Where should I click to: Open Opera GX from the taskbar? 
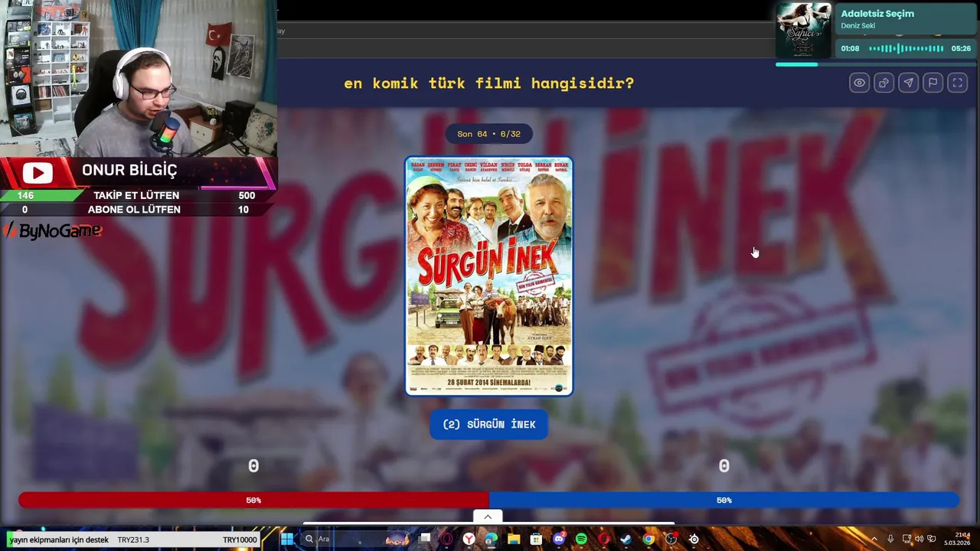click(446, 540)
